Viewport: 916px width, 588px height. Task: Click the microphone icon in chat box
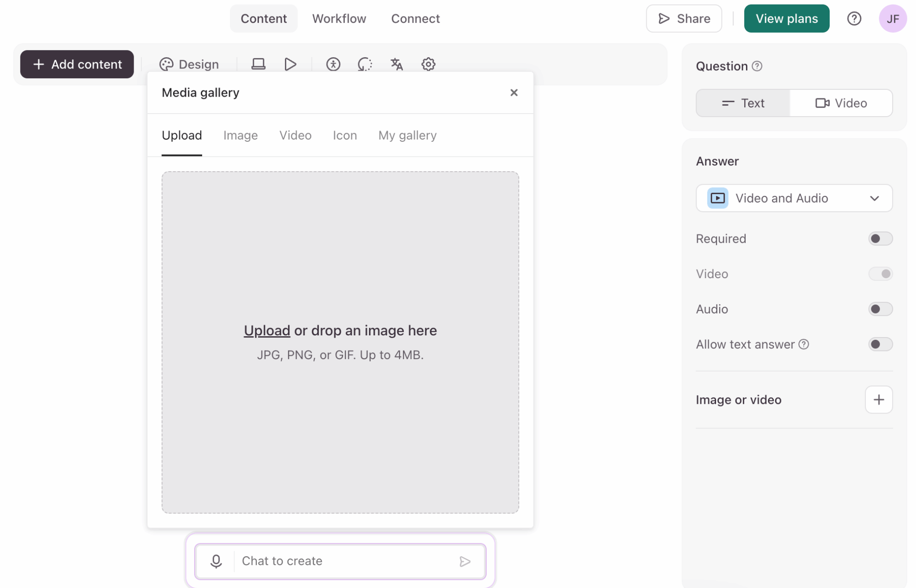click(x=216, y=561)
